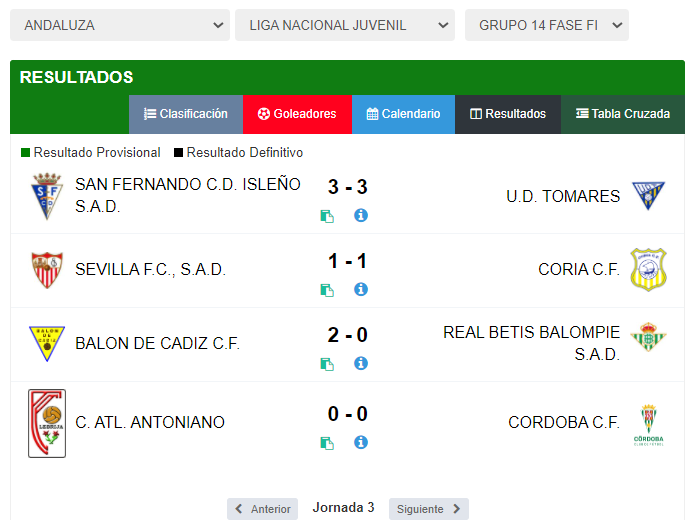Open the LIGA NACIONAL JUVENIL dropdown
This screenshot has width=688, height=520.
pyautogui.click(x=345, y=25)
